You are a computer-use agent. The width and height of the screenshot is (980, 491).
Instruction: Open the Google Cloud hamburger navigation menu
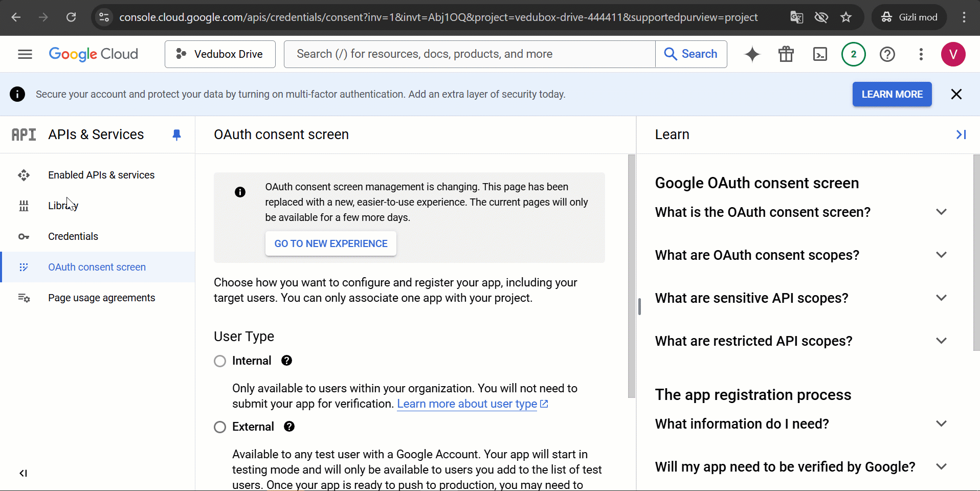pos(25,54)
